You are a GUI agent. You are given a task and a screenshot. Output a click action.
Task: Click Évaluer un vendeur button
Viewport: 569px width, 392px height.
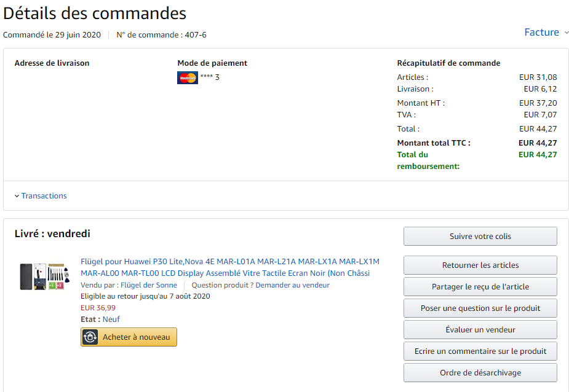[480, 330]
